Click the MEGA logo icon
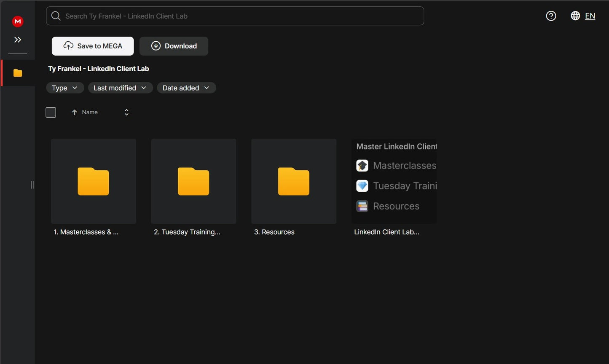Viewport: 609px width, 364px height. (x=17, y=21)
